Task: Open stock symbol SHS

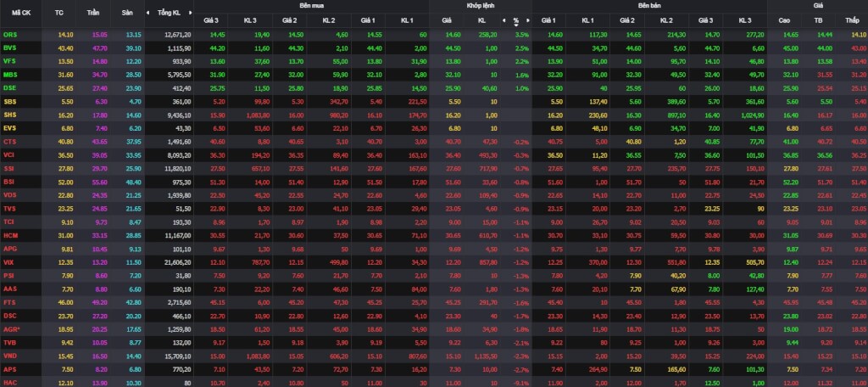Action: pos(10,115)
